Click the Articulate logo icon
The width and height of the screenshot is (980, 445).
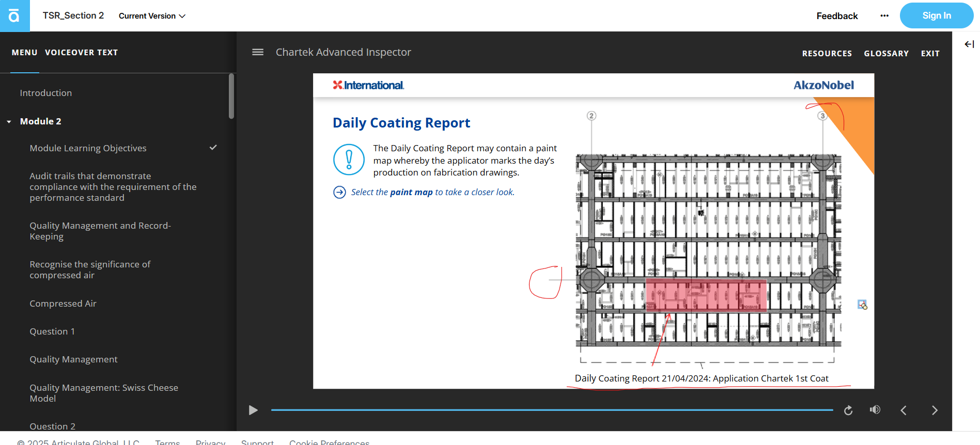click(14, 16)
